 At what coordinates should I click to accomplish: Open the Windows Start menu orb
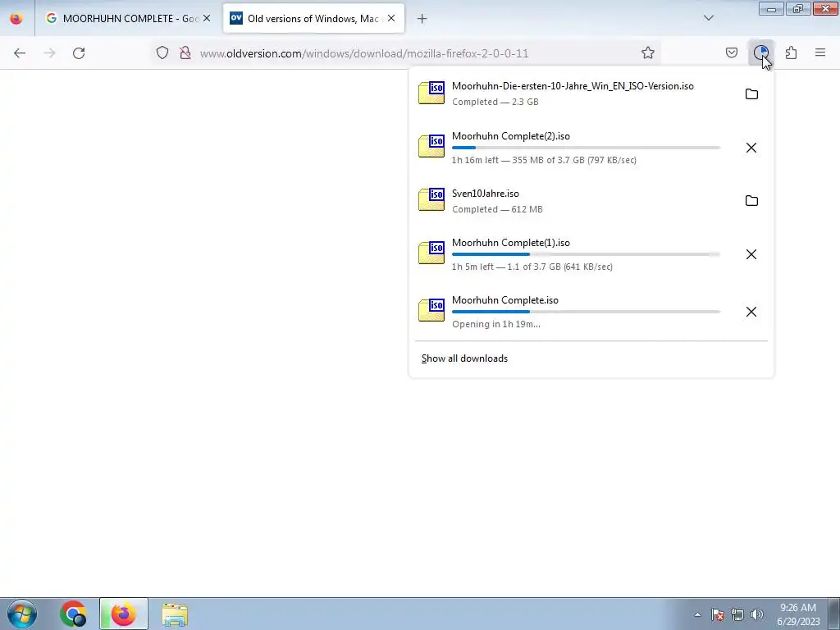pos(22,614)
